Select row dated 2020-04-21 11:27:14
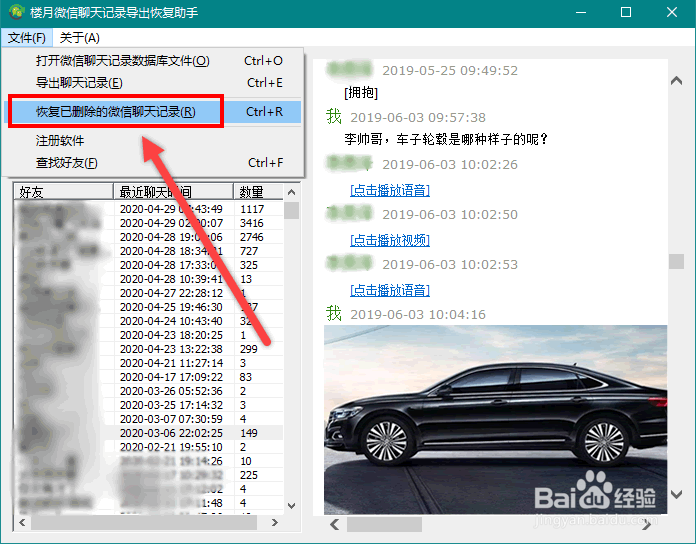 (x=149, y=363)
